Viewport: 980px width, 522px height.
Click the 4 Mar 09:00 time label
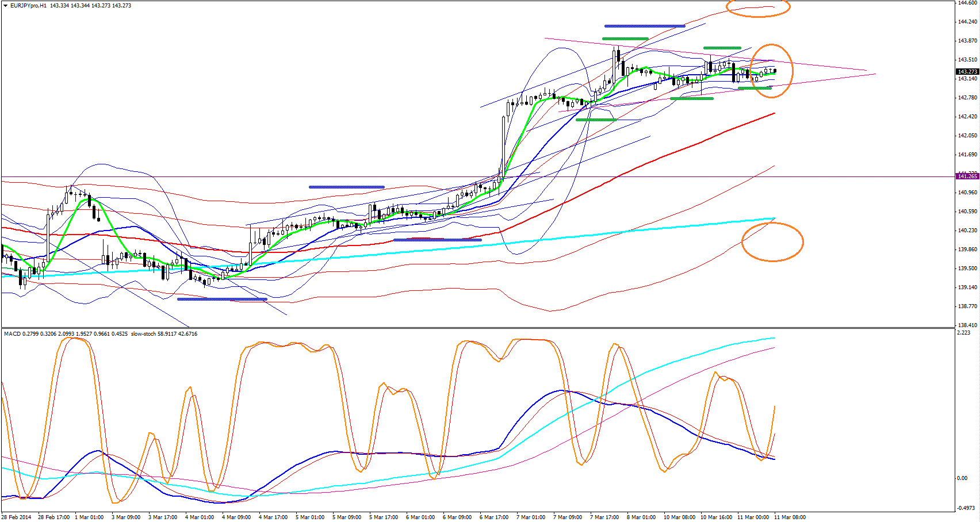(236, 517)
